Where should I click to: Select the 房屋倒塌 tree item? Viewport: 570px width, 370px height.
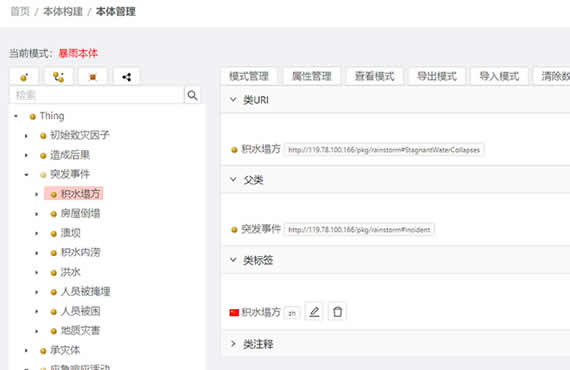pos(80,213)
